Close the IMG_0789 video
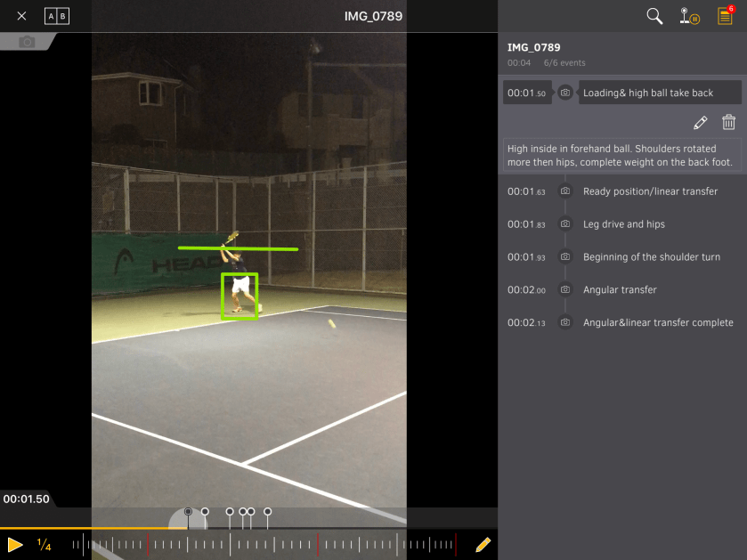This screenshot has width=747, height=560. 21,16
